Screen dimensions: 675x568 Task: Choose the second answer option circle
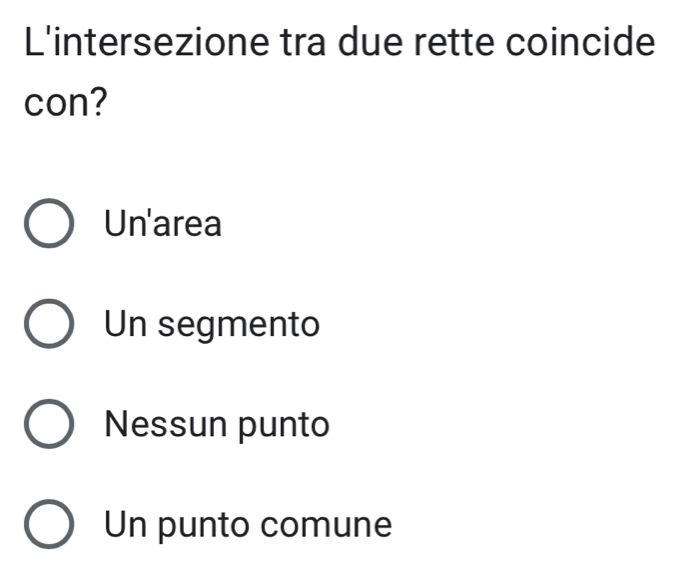point(47,325)
